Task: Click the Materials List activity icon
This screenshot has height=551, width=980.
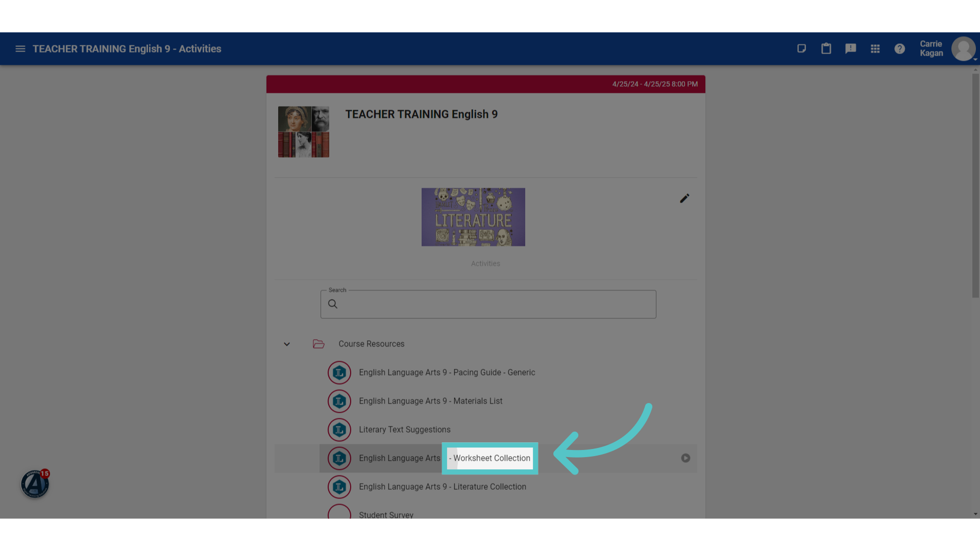Action: [339, 402]
